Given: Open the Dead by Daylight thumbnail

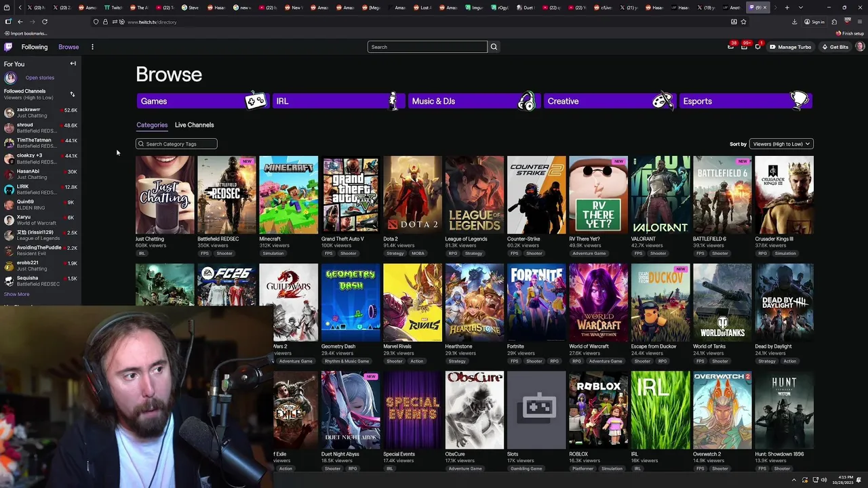Looking at the screenshot, I should click(785, 302).
